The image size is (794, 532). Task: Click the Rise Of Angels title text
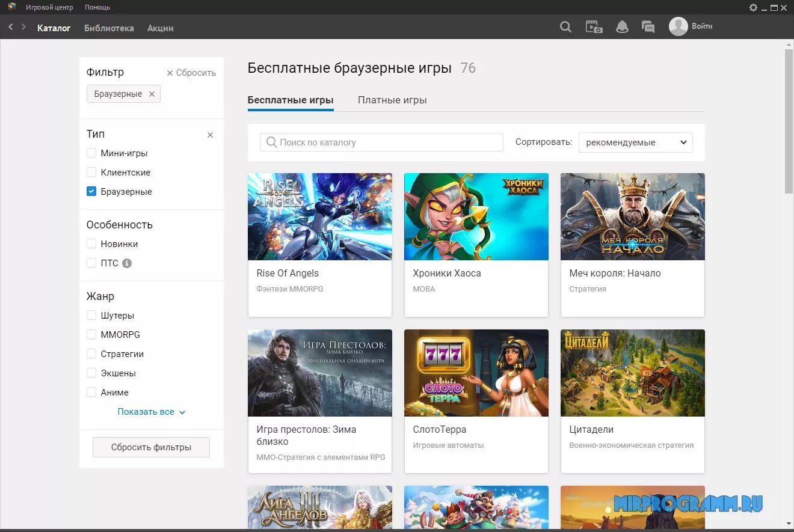click(288, 274)
